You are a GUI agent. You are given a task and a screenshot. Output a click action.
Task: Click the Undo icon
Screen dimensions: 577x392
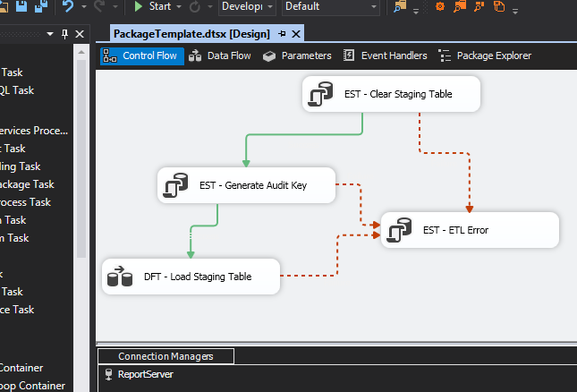coord(69,7)
